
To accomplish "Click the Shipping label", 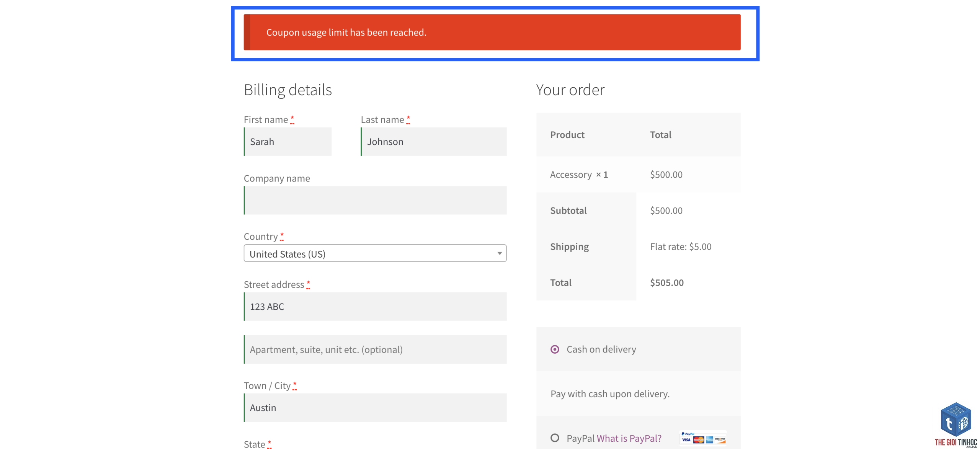I will tap(570, 247).
